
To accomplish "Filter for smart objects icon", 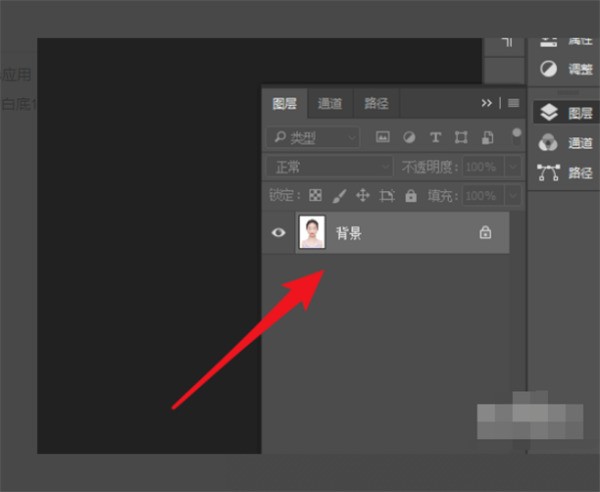I will (487, 137).
